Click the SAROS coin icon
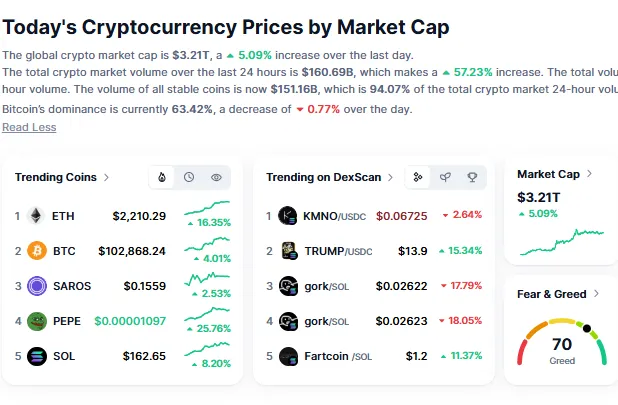The width and height of the screenshot is (618, 405). [37, 286]
